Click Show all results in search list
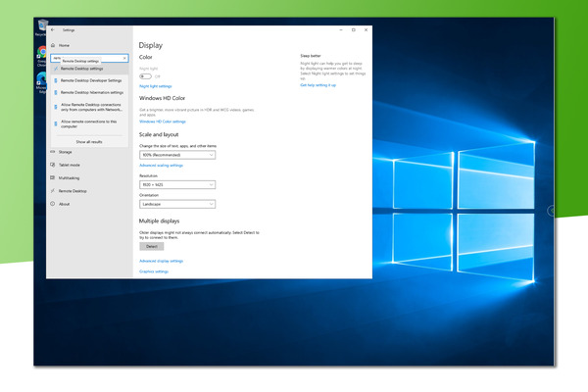The image size is (588, 392). [x=89, y=141]
